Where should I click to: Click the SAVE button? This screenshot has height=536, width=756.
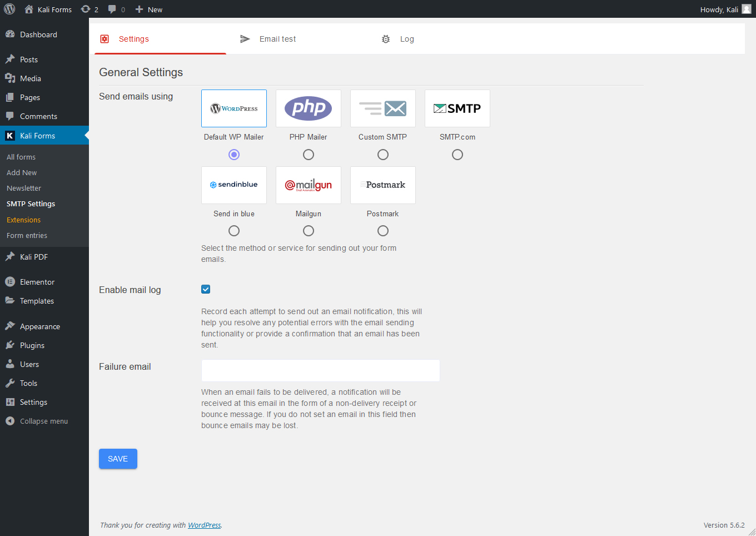[118, 459]
